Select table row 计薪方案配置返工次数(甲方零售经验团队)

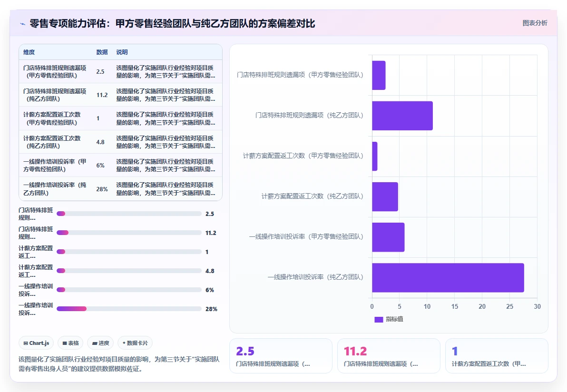pyautogui.click(x=120, y=118)
